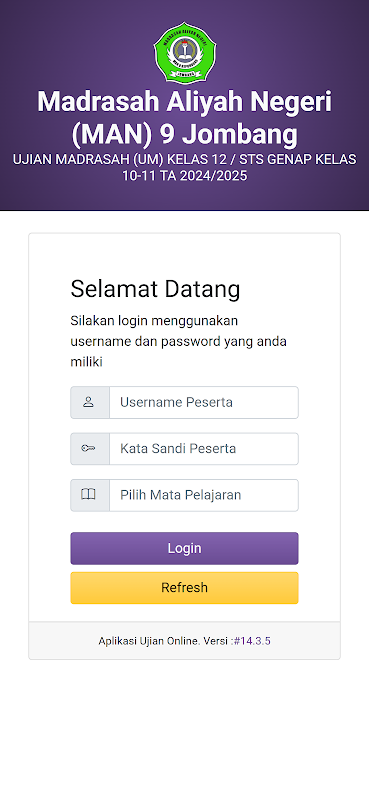
Task: Click the purple Login button
Action: point(184,548)
